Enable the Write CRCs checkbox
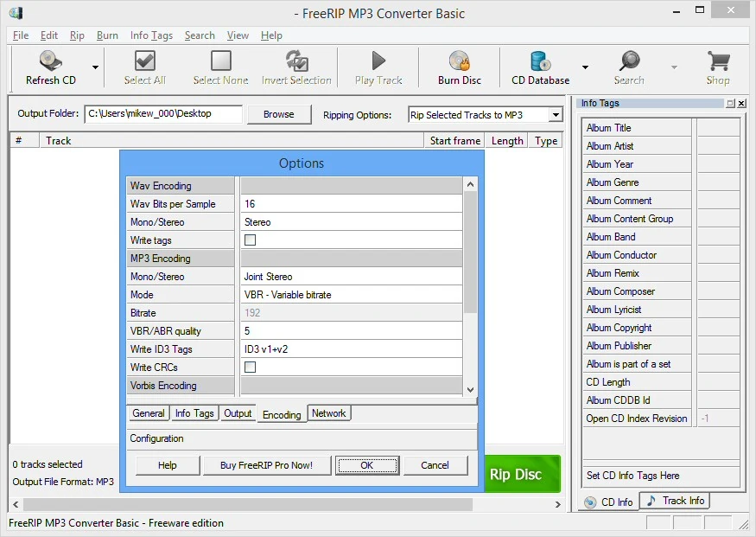 pos(251,368)
